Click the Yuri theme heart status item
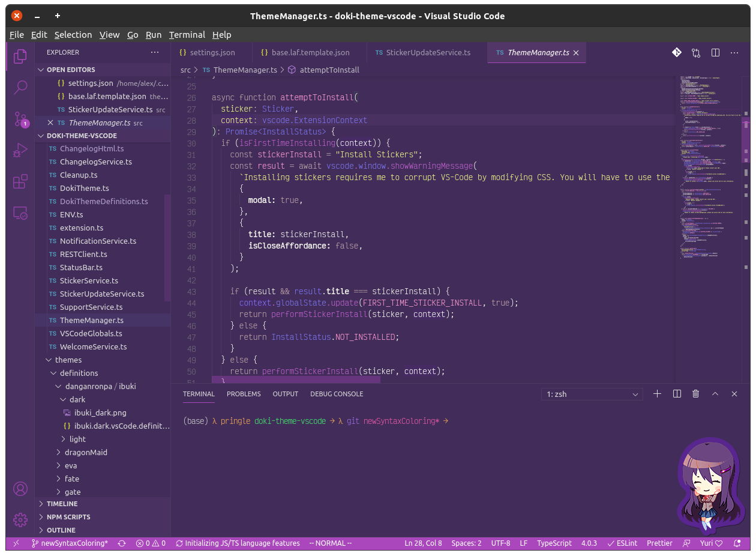This screenshot has width=756, height=556. click(711, 543)
